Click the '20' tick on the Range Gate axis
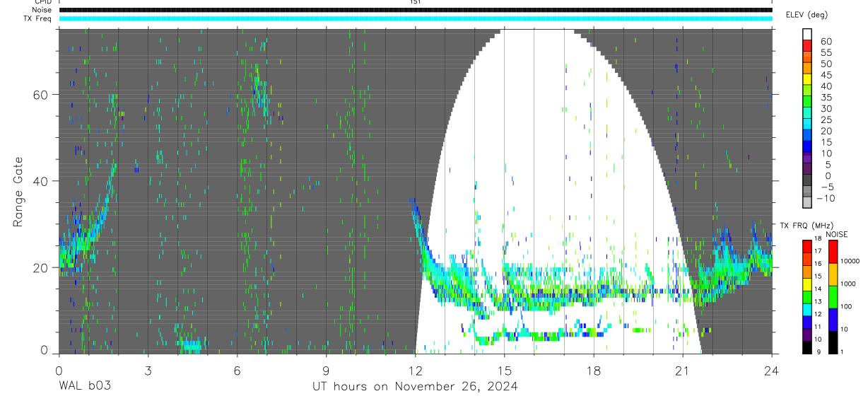Viewport: 868px width, 401px height. click(x=42, y=267)
